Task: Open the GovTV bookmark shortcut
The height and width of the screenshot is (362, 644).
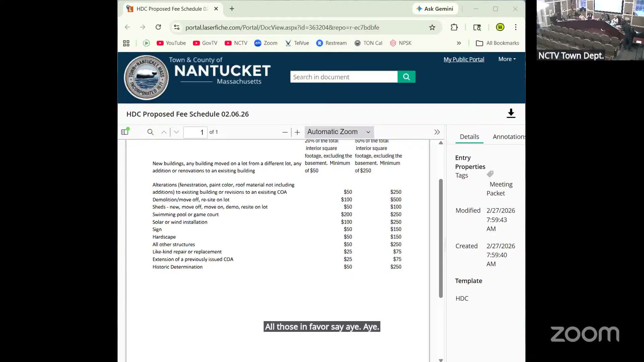Action: pyautogui.click(x=205, y=43)
